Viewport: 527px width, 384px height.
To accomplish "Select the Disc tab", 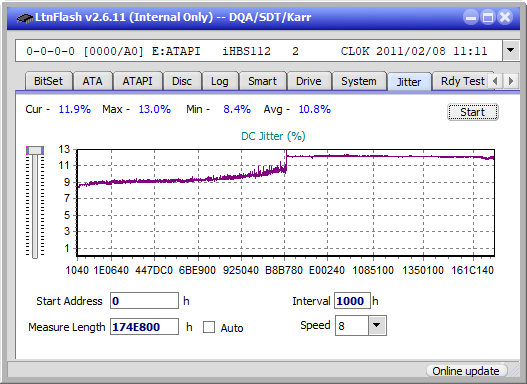I will tap(182, 81).
